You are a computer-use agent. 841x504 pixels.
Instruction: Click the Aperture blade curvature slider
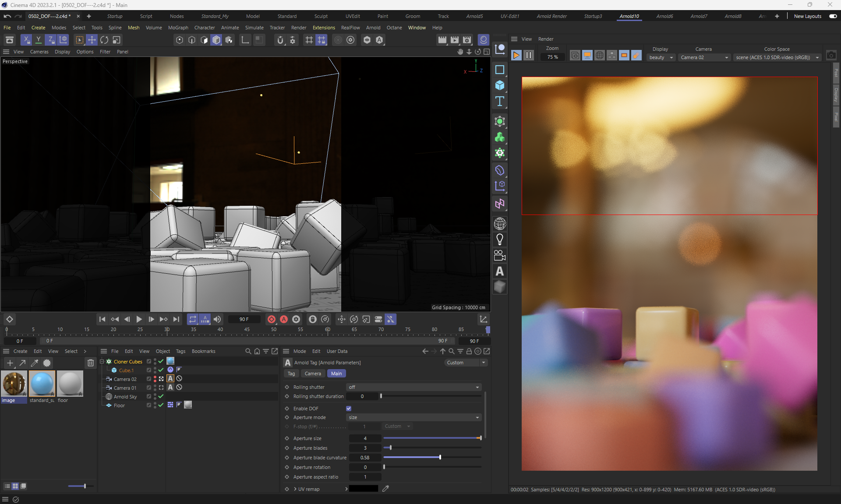[x=440, y=457]
